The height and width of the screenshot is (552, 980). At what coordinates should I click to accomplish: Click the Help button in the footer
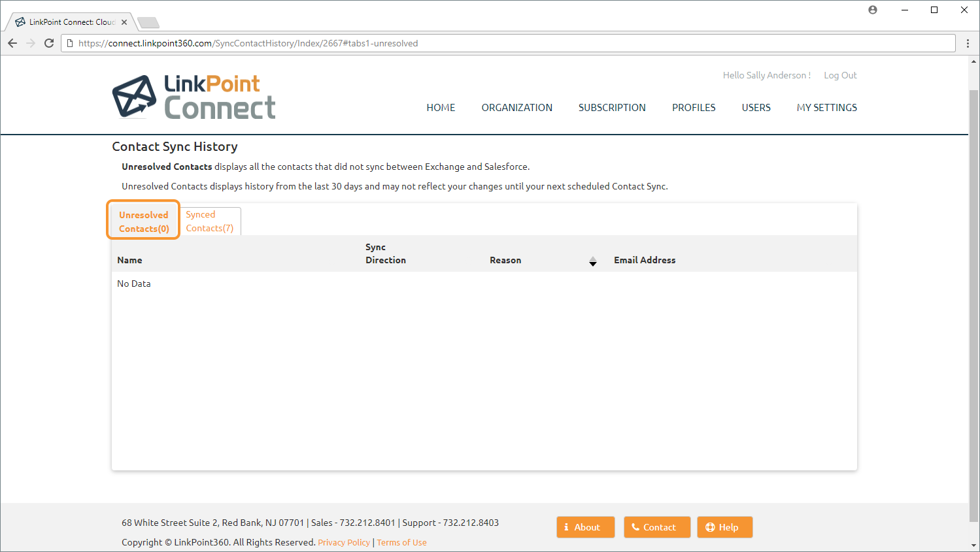click(725, 527)
